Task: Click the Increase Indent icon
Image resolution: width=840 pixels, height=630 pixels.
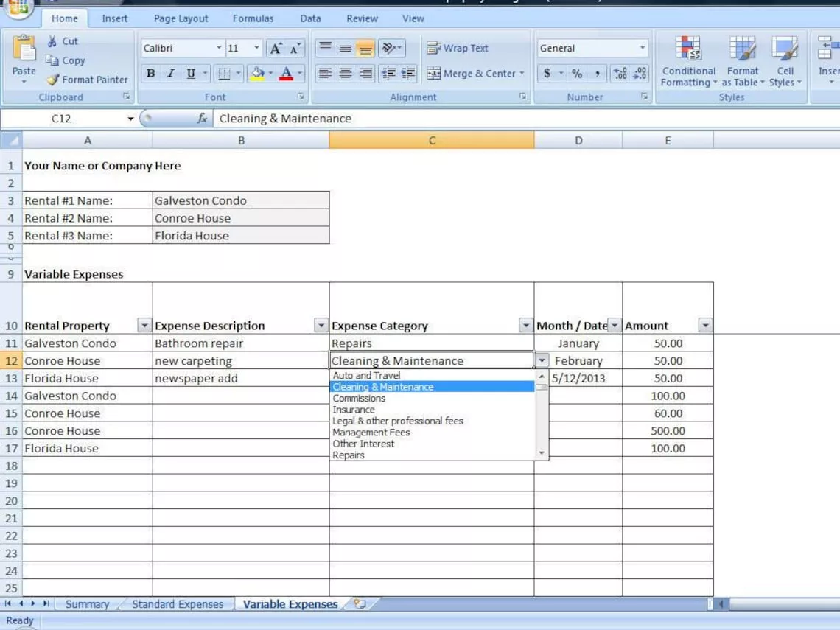Action: coord(408,74)
